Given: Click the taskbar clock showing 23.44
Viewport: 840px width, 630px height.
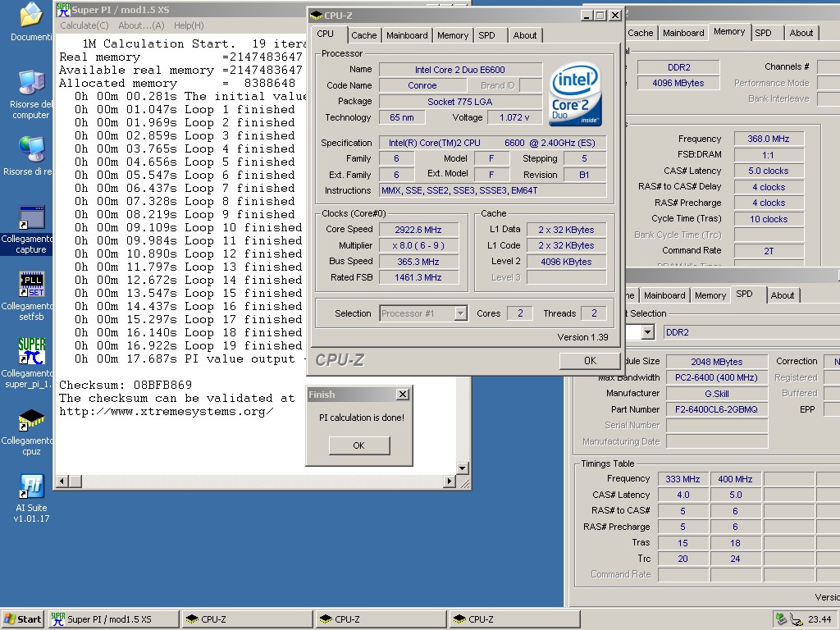Looking at the screenshot, I should click(819, 619).
